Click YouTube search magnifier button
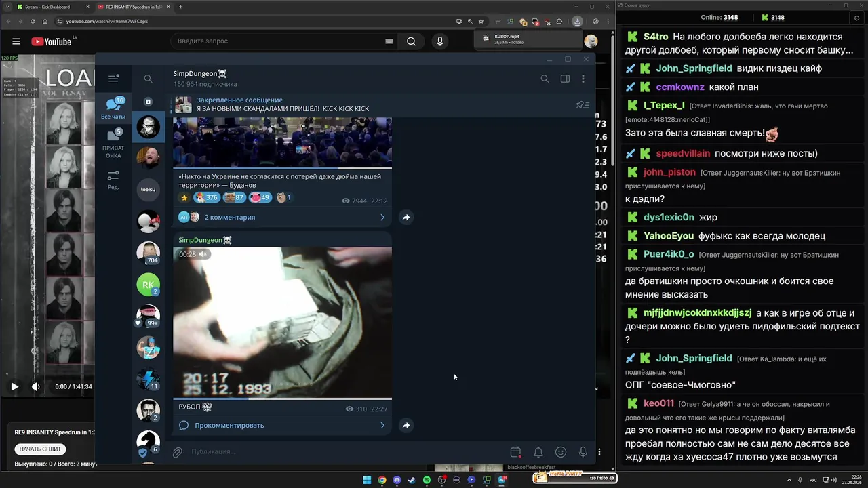The width and height of the screenshot is (868, 488). click(x=411, y=41)
